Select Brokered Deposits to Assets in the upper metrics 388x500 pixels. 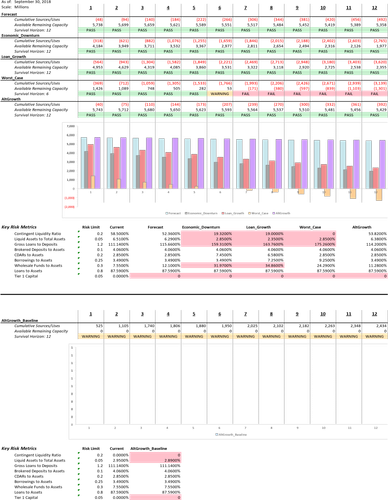click(39, 249)
